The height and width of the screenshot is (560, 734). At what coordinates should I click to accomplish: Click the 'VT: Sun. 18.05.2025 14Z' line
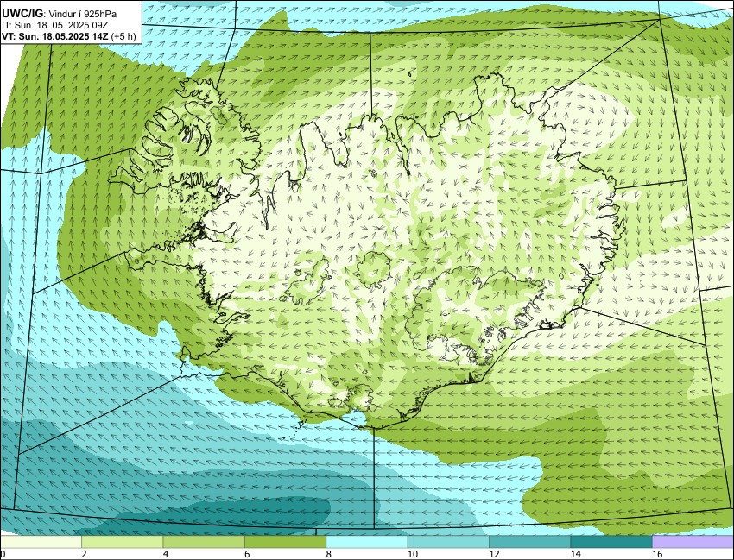coord(55,36)
